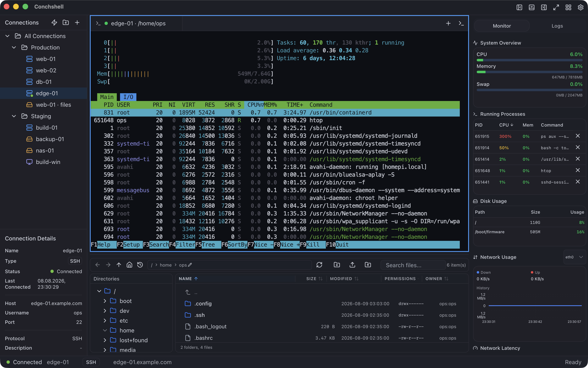588x368 pixels.
Task: Toggle the bottom panel icon
Action: (x=531, y=7)
